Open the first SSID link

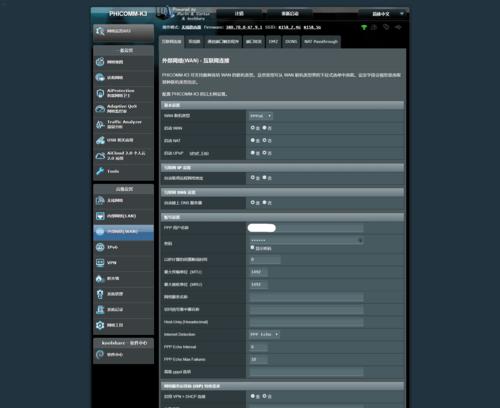(289, 27)
